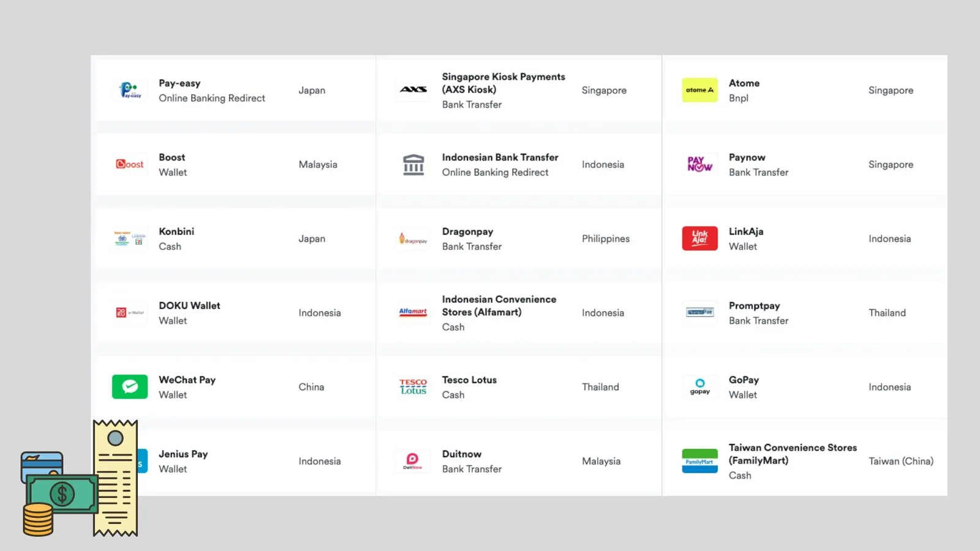Click the Promptpay logo

tap(699, 312)
